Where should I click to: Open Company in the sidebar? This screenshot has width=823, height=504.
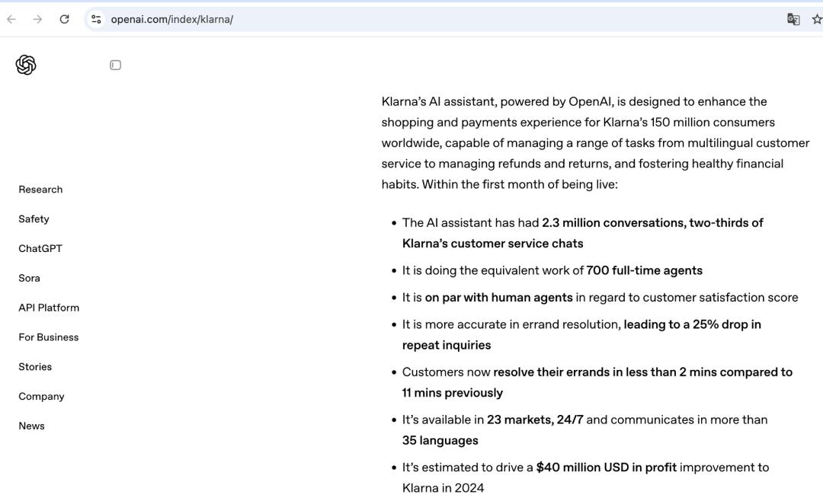pos(41,397)
